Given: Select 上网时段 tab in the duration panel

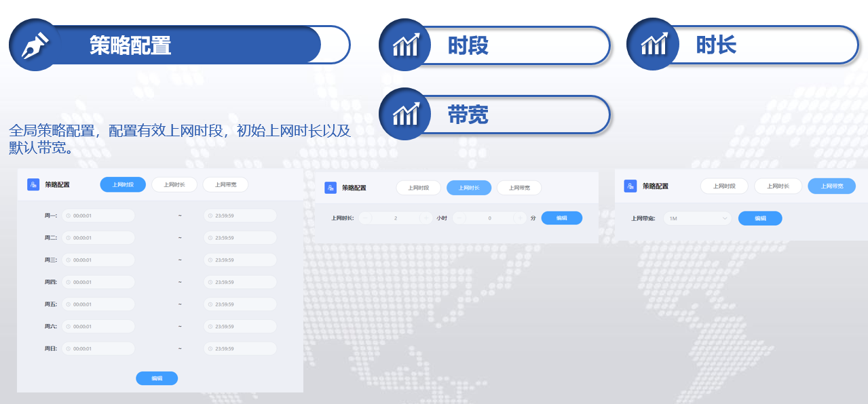Looking at the screenshot, I should [x=418, y=188].
